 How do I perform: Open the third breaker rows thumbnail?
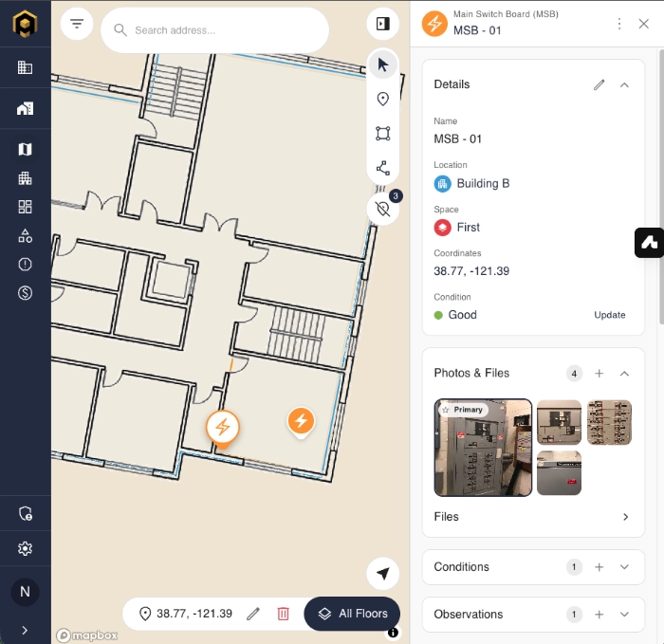click(x=609, y=422)
